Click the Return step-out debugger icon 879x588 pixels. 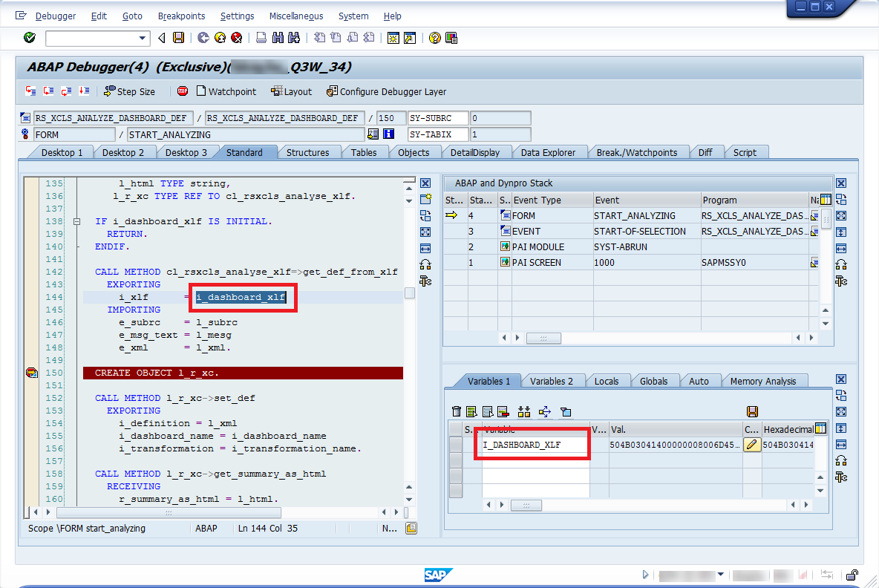66,91
